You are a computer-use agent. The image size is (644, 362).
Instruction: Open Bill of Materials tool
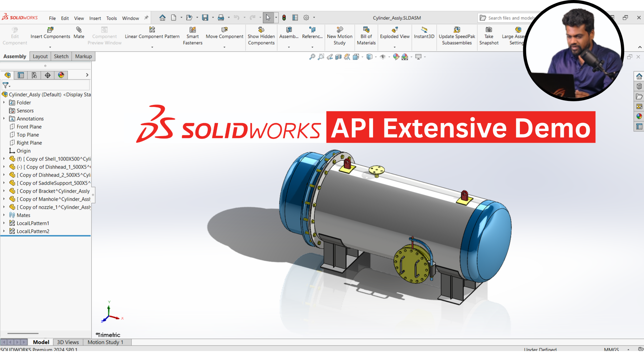pos(366,36)
